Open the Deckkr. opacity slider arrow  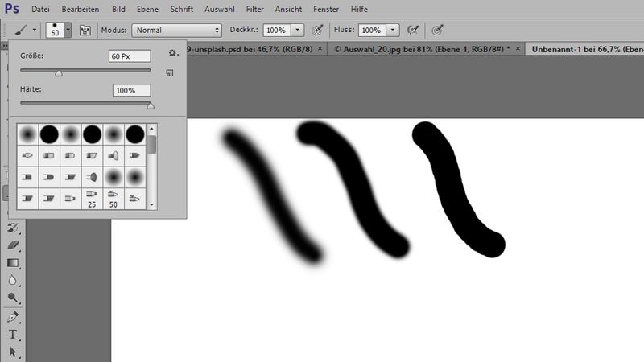point(298,30)
